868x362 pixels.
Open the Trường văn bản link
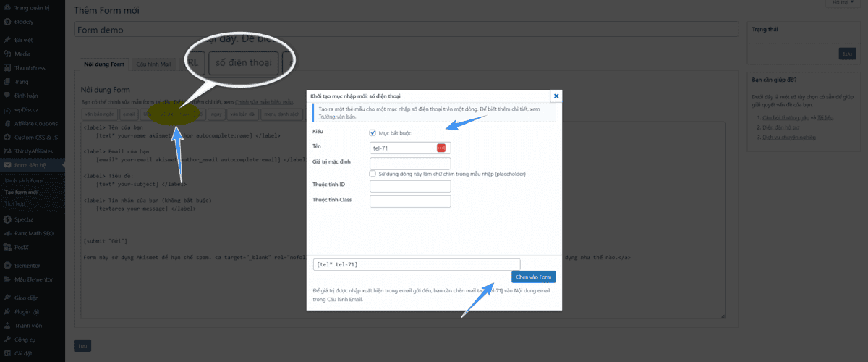point(337,116)
